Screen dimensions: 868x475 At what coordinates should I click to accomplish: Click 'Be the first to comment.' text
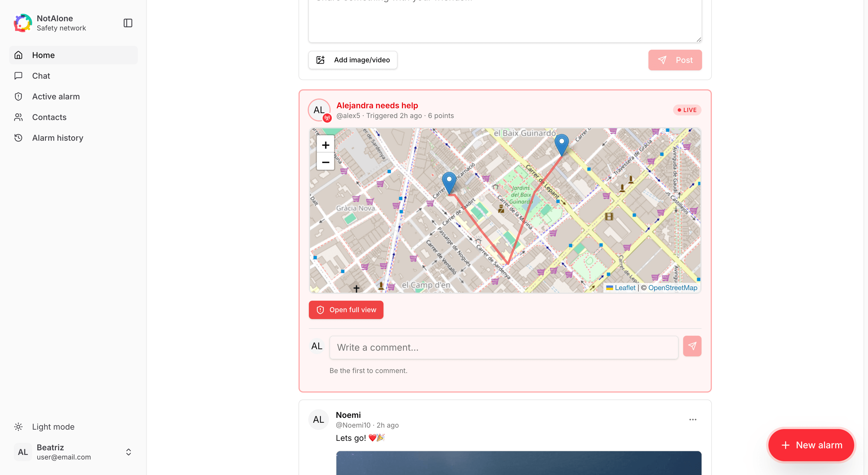pyautogui.click(x=368, y=370)
